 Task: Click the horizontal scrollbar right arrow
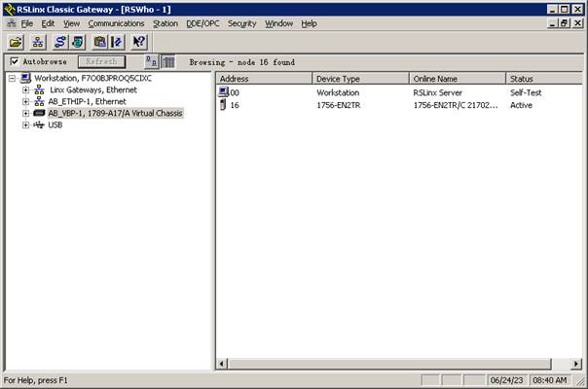pos(576,364)
